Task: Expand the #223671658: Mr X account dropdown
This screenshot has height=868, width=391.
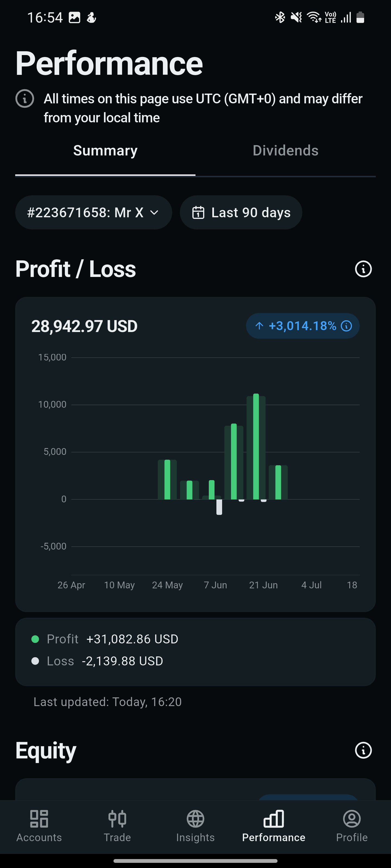Action: pyautogui.click(x=93, y=213)
